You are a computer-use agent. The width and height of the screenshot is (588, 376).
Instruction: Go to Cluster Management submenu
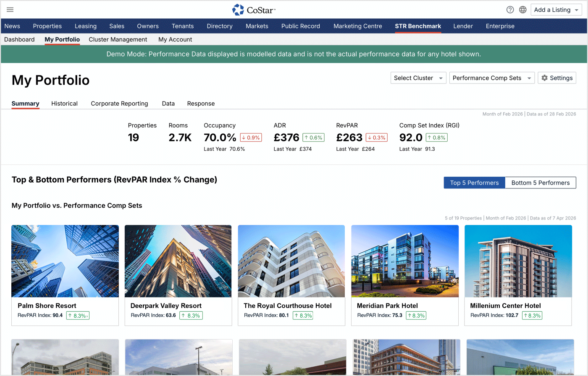click(x=118, y=39)
